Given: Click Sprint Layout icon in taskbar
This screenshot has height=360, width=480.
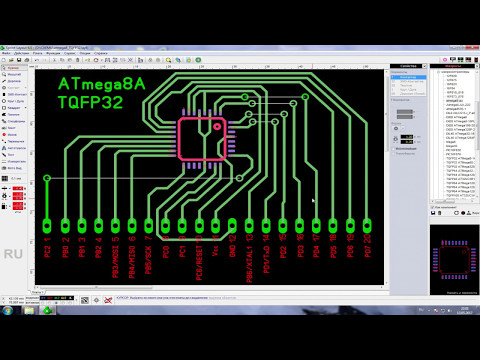Looking at the screenshot, I should point(48,310).
